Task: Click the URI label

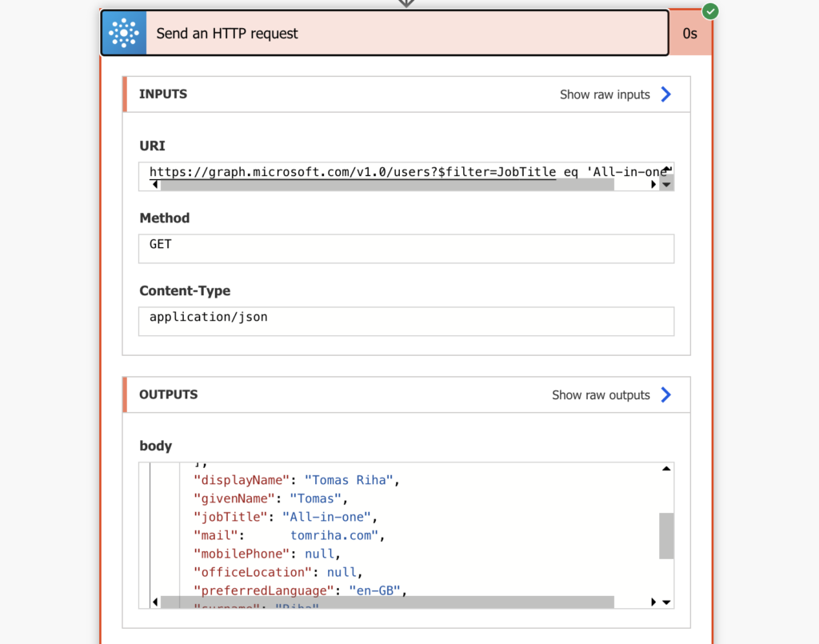Action: [152, 146]
